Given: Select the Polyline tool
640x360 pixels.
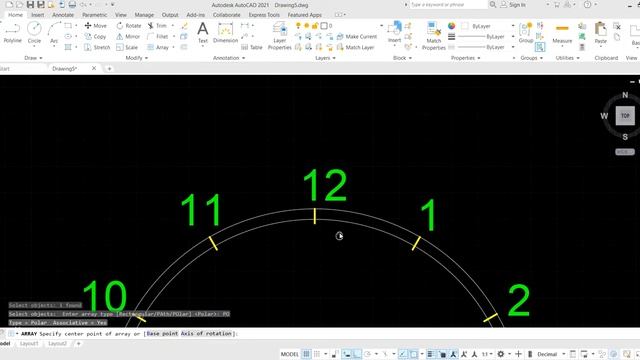Looking at the screenshot, I should [x=12, y=33].
